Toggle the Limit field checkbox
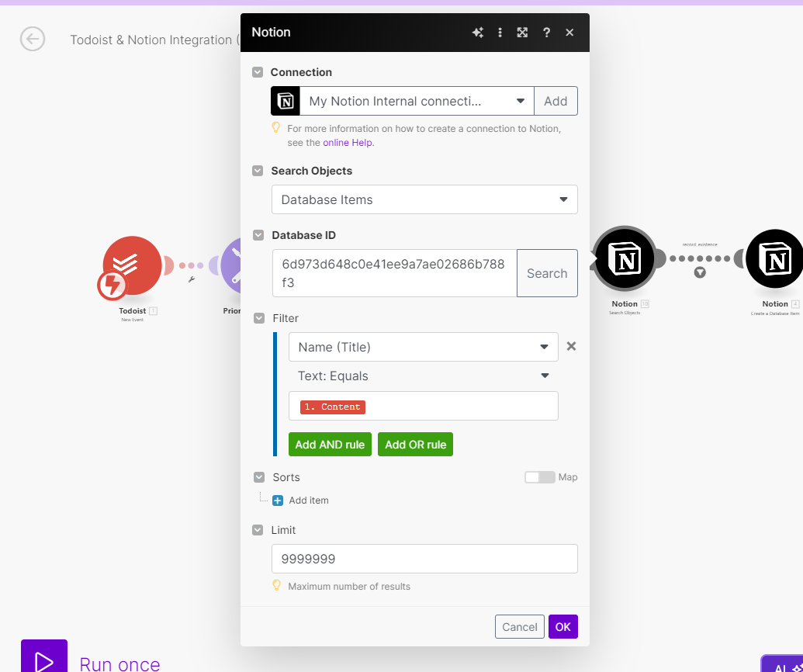 point(258,530)
